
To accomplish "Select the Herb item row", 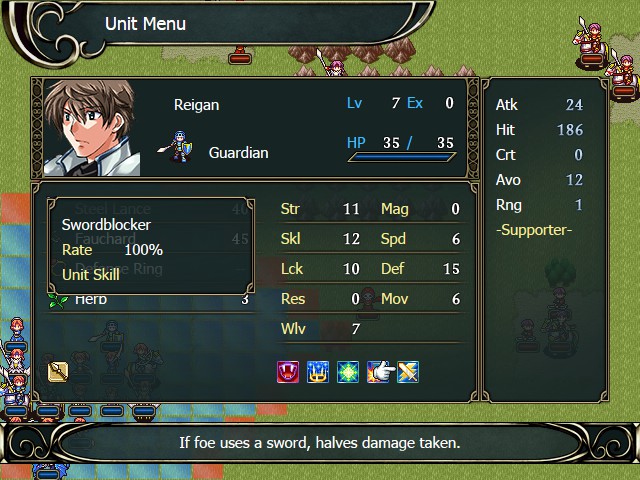I will click(149, 300).
